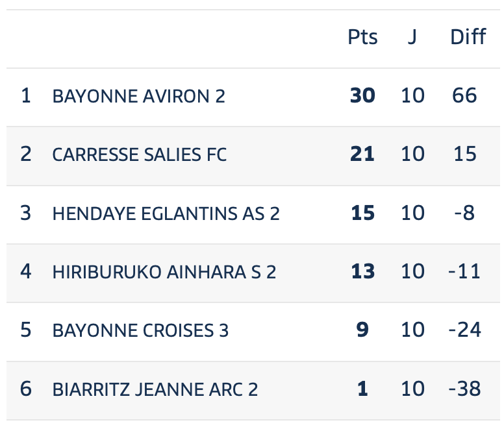Click the J column header

pyautogui.click(x=412, y=37)
